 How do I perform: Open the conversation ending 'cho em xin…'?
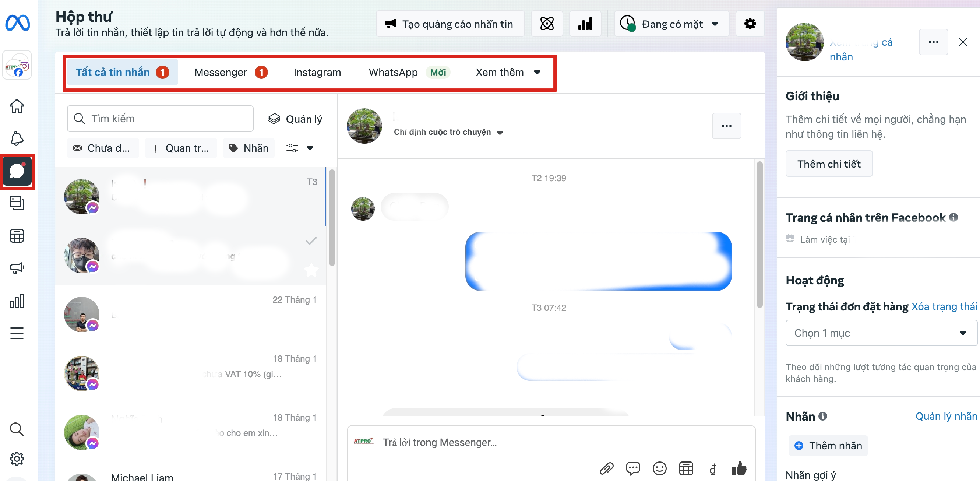(191, 432)
